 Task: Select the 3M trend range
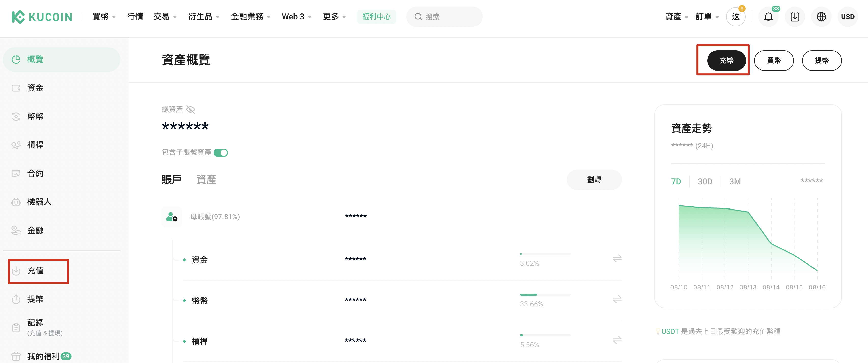click(x=735, y=181)
